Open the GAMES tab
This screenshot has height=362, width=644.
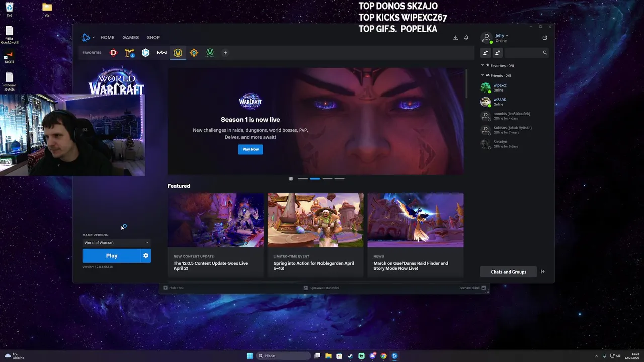point(130,38)
